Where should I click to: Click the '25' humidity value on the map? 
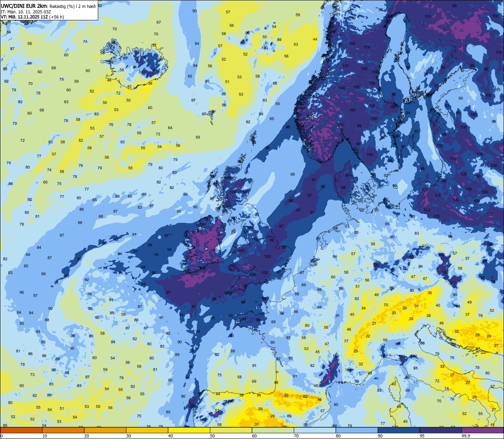[356, 351]
